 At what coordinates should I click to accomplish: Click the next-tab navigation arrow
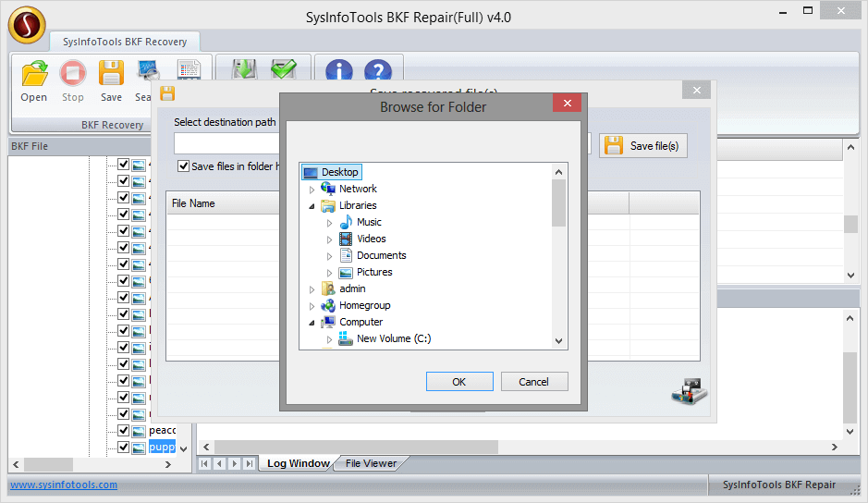click(235, 463)
